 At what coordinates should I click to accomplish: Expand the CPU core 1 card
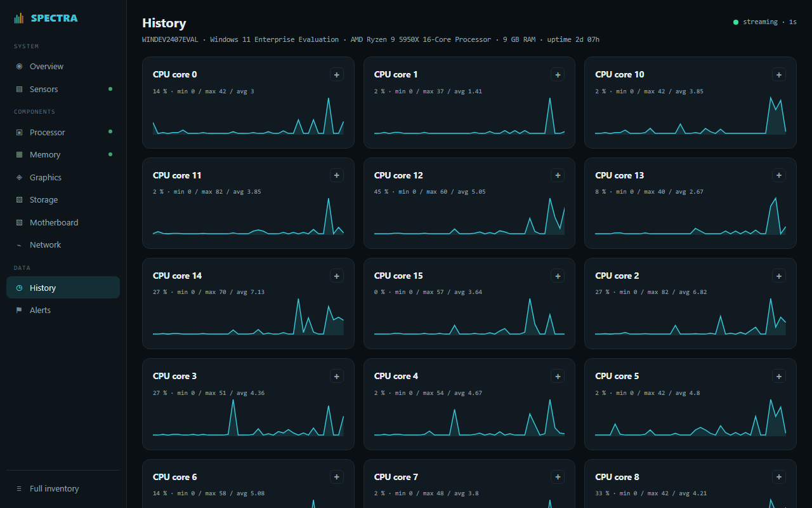tap(558, 74)
